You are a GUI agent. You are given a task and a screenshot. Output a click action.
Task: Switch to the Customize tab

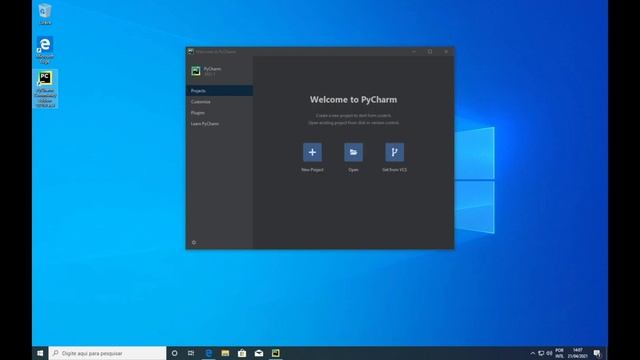tap(220, 102)
